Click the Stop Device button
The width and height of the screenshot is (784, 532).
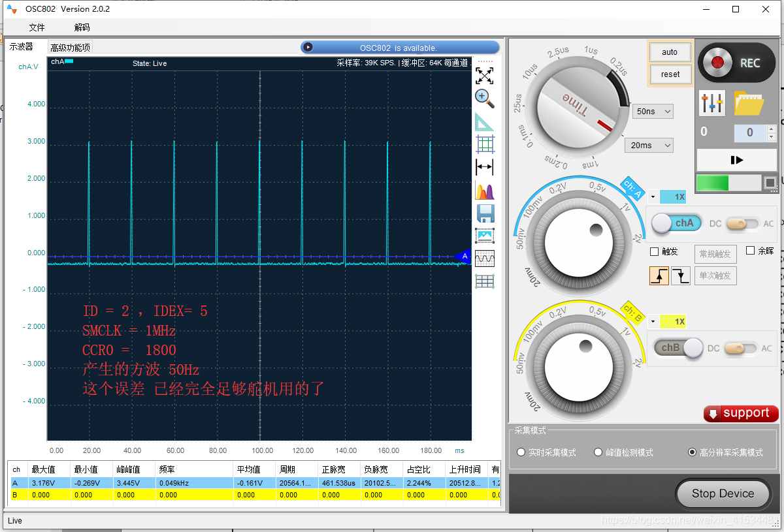(x=723, y=493)
